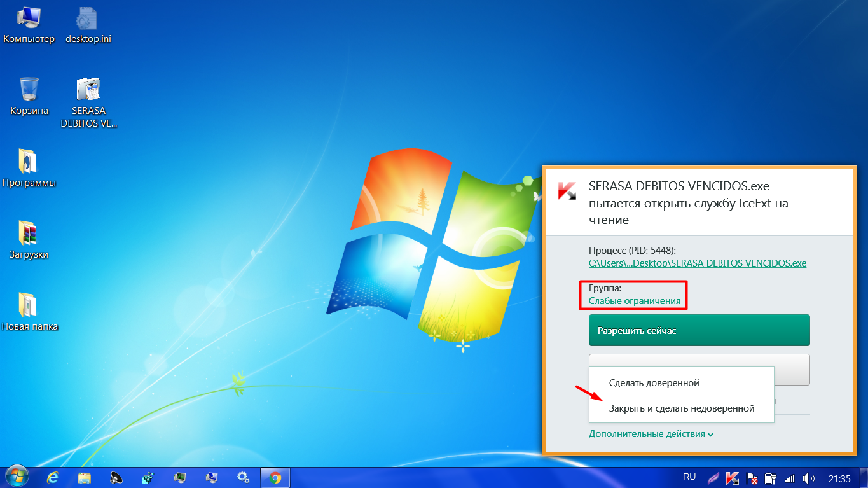Screen dimensions: 868x488
Task: Click the battery power tray icon
Action: [770, 478]
